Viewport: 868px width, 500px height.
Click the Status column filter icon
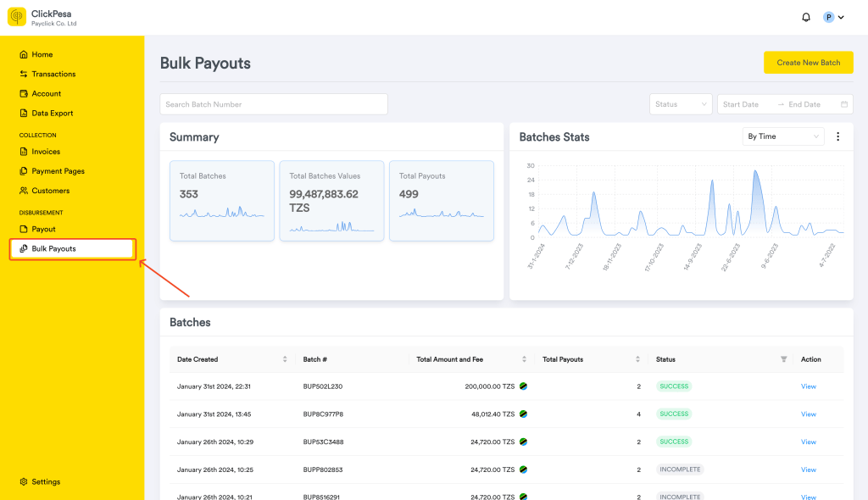783,359
